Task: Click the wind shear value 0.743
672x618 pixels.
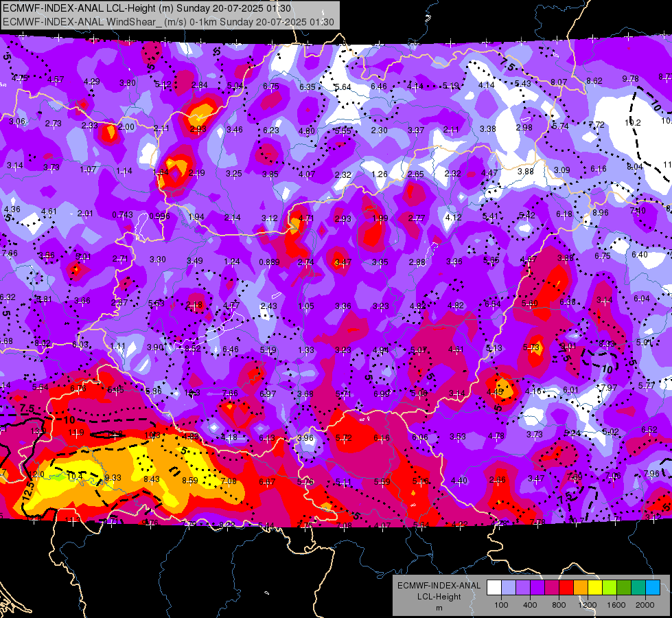Action: point(122,214)
